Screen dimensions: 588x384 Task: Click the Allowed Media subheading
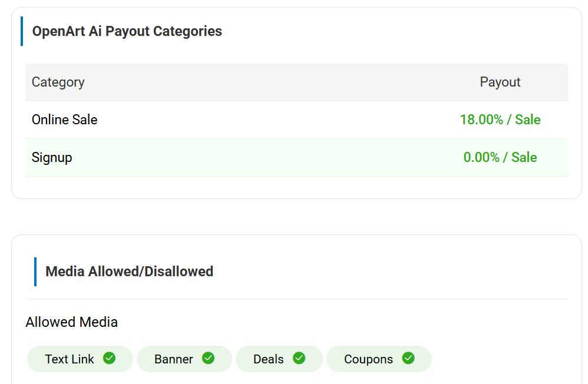click(x=72, y=322)
